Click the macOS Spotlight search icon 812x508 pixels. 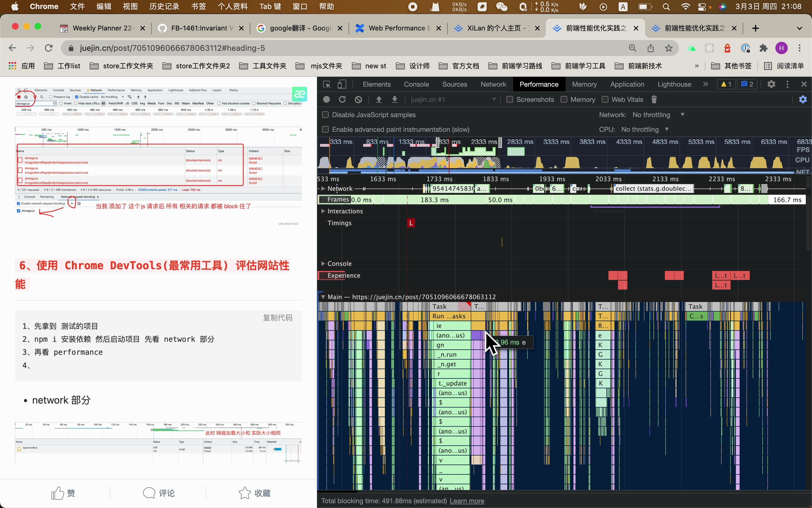pos(667,7)
